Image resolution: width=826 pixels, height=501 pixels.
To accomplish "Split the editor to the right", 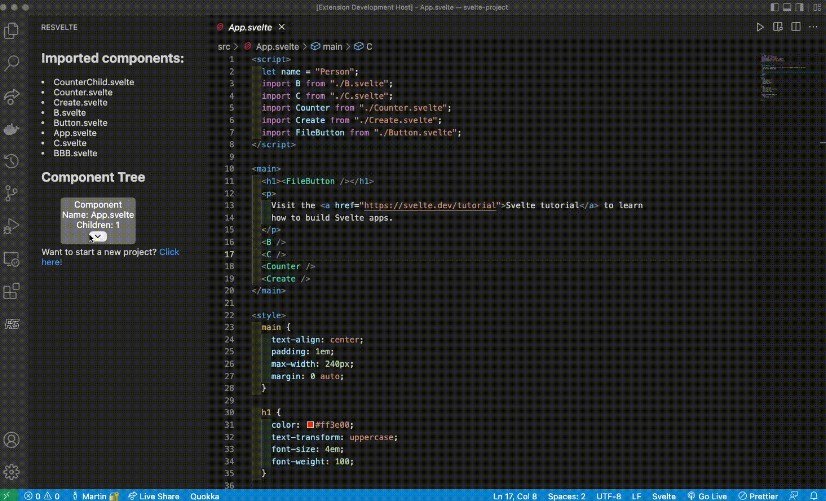I will pos(796,27).
